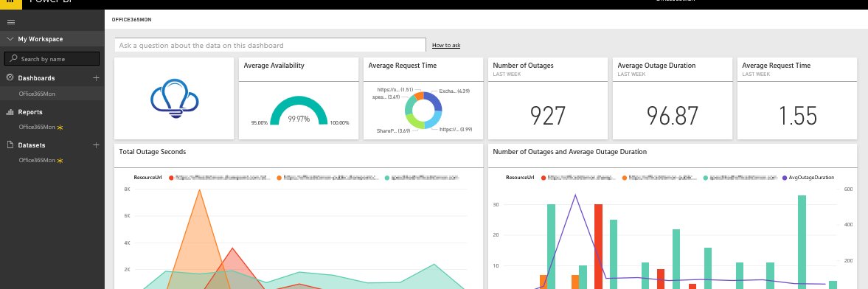Click the 1.55 request time value
Screen dimensions: 868x289
(x=798, y=116)
